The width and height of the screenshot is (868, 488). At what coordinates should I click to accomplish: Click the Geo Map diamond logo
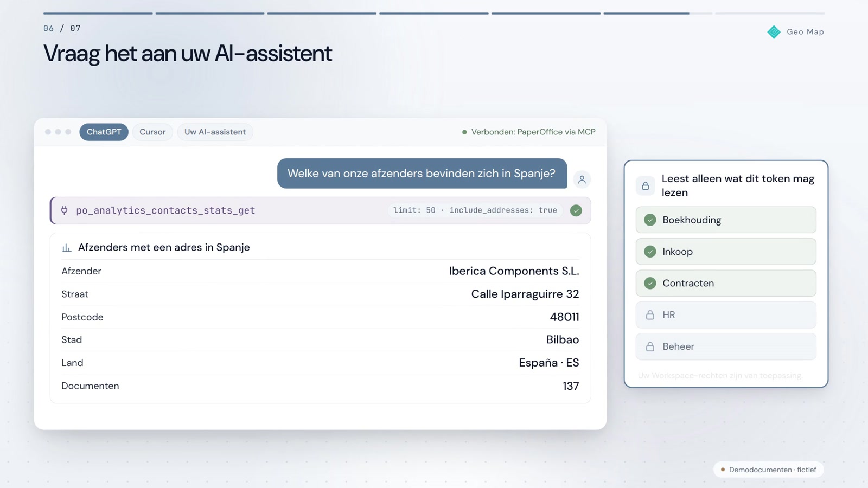click(774, 32)
